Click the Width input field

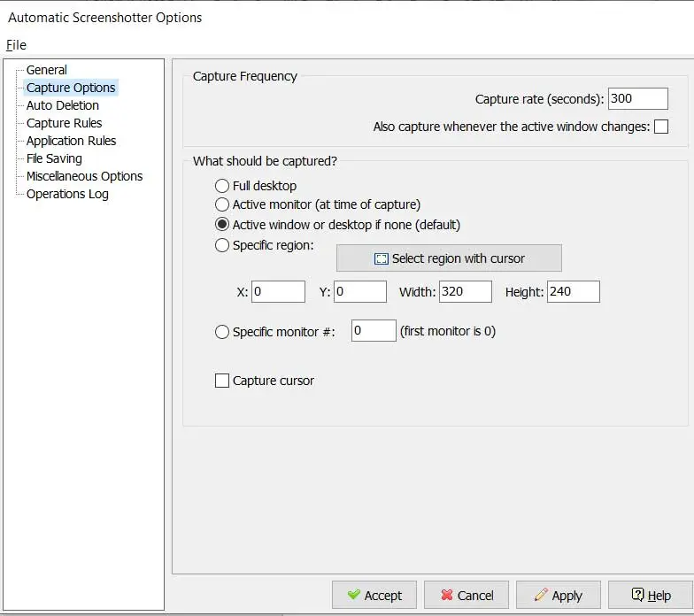[466, 292]
